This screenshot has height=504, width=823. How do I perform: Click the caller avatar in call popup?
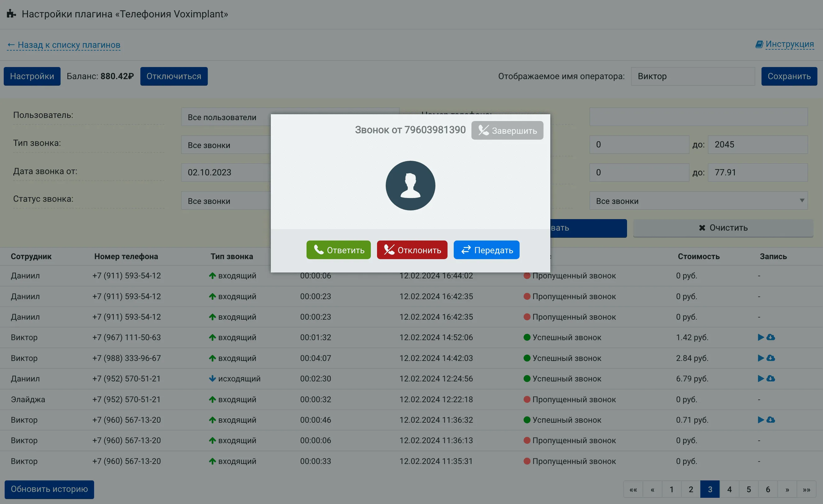tap(410, 186)
